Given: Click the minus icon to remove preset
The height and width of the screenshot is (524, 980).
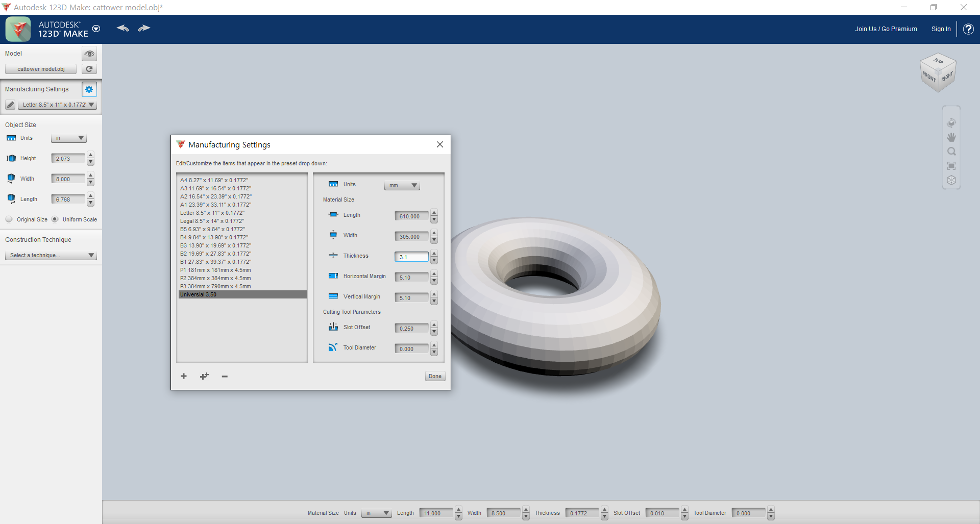Looking at the screenshot, I should point(225,376).
